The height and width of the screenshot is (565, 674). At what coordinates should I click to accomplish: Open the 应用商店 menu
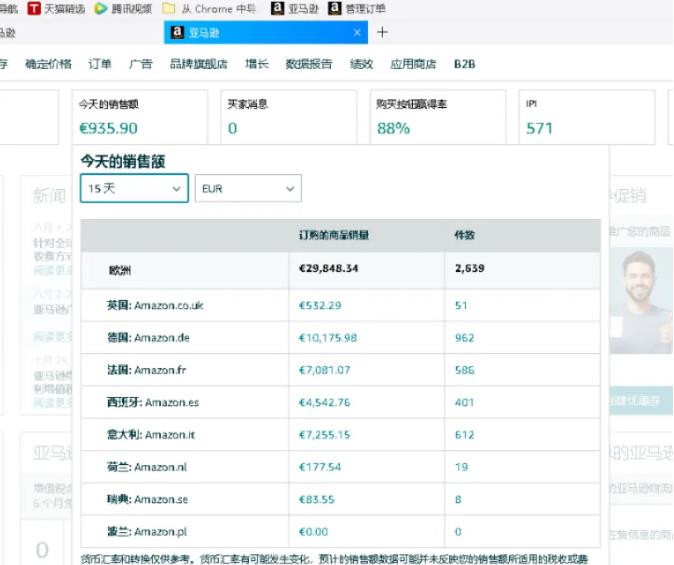413,64
